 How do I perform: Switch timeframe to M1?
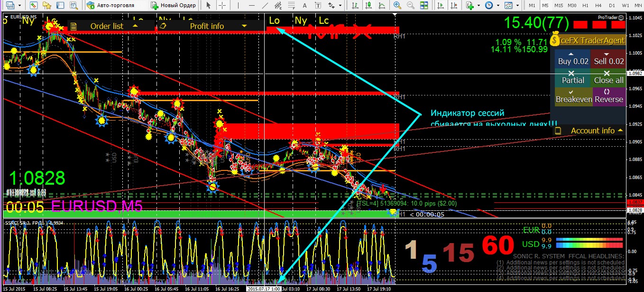[x=532, y=5]
